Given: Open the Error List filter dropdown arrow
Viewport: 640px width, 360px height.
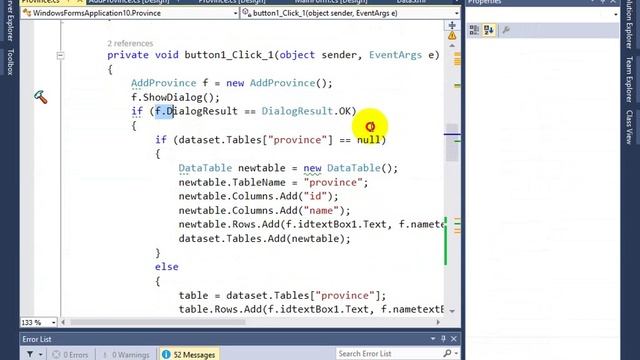Looking at the screenshot, I should click(40, 354).
